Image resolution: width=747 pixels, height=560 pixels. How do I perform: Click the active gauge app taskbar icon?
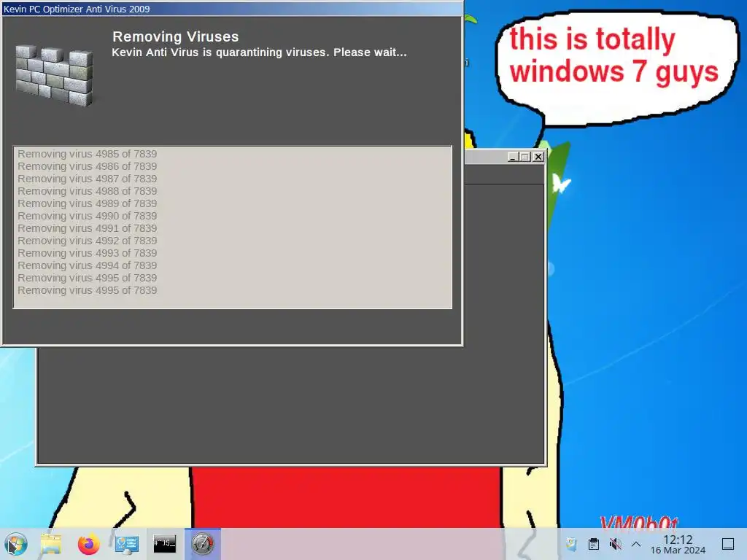point(203,544)
